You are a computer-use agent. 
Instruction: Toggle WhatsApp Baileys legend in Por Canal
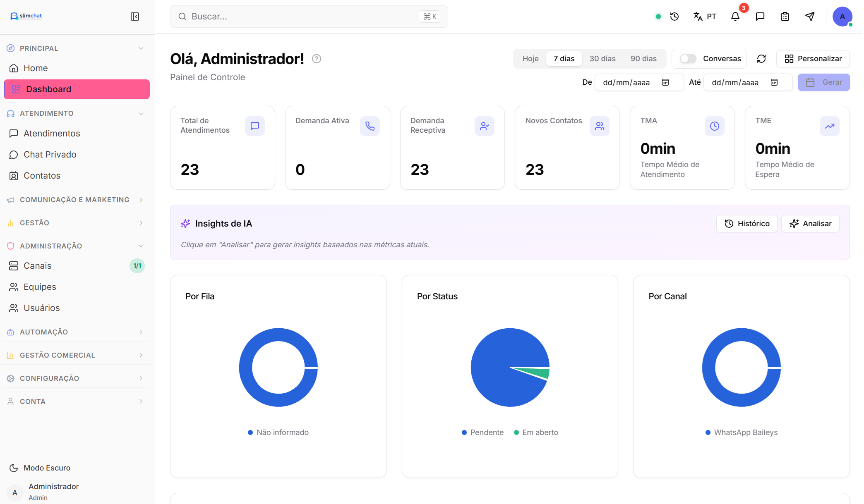tap(741, 432)
